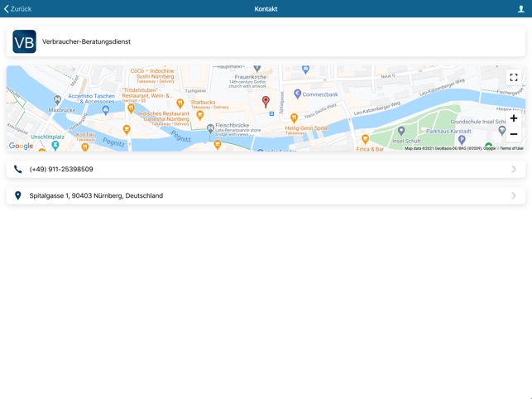This screenshot has width=532, height=399.
Task: Zoom in on the map
Action: click(x=513, y=118)
